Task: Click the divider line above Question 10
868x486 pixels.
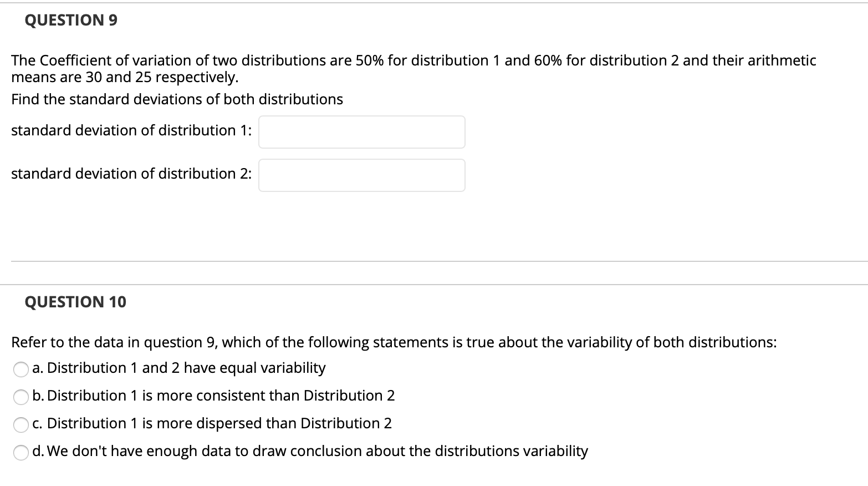Action: (x=438, y=285)
